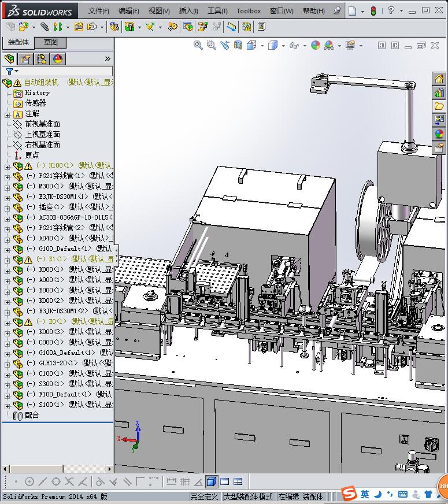Click the Section View icon
Image resolution: width=448 pixels, height=504 pixels.
pos(238,45)
